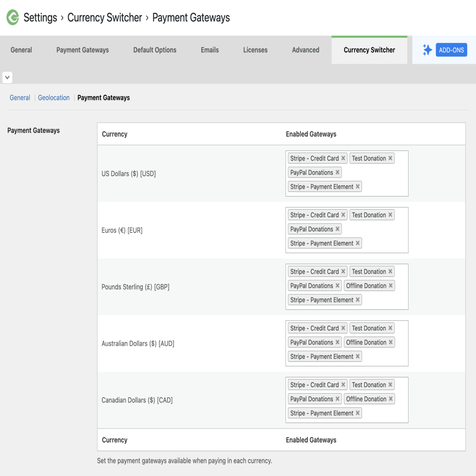Switch to the Advanced tab
The width and height of the screenshot is (476, 476).
click(306, 50)
